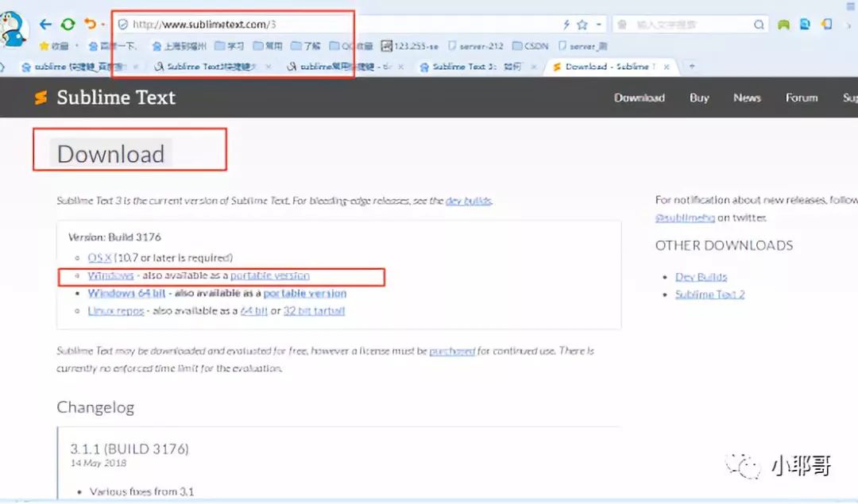Bookmark page with the star icon
The height and width of the screenshot is (504, 858).
coord(582,24)
